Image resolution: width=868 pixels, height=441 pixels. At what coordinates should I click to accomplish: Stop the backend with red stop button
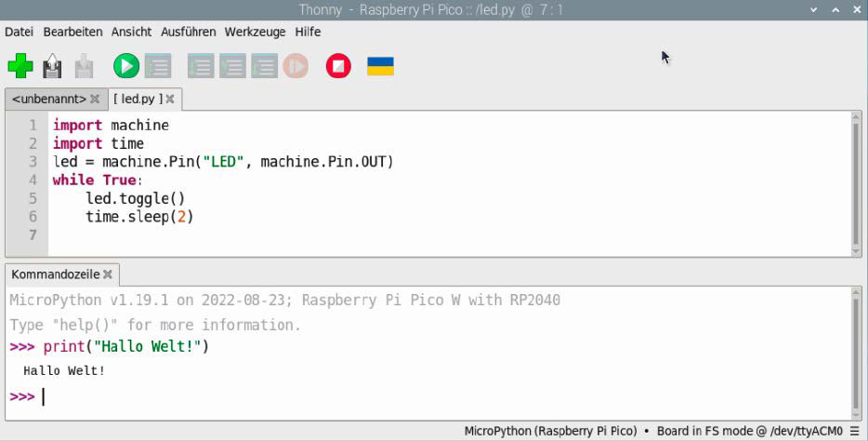(338, 66)
